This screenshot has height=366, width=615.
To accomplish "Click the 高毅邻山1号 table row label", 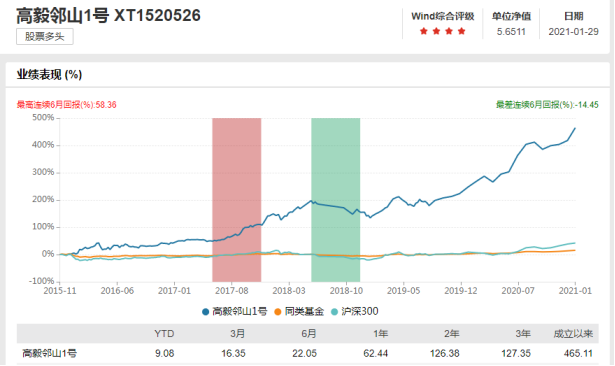I will point(49,353).
